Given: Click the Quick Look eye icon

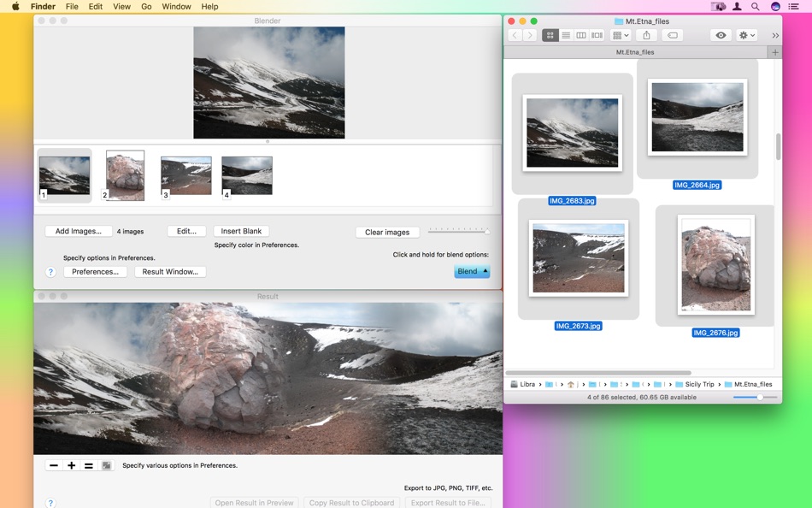Looking at the screenshot, I should pyautogui.click(x=721, y=35).
